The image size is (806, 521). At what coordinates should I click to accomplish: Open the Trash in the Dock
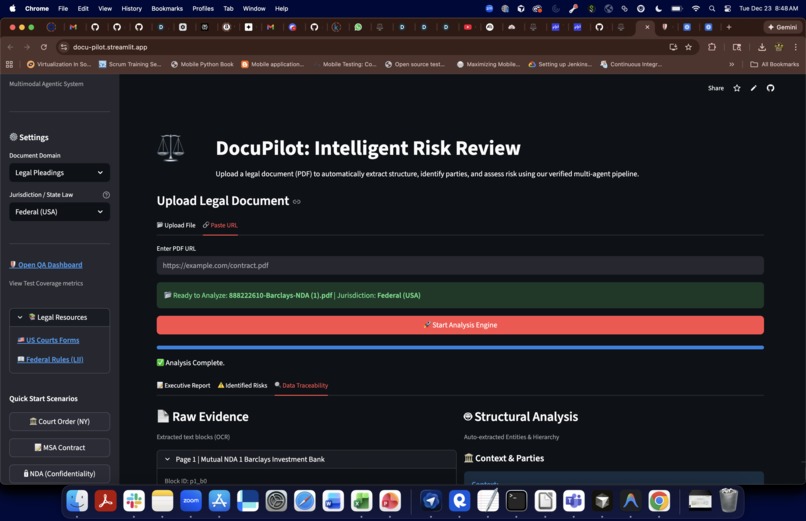[x=728, y=500]
